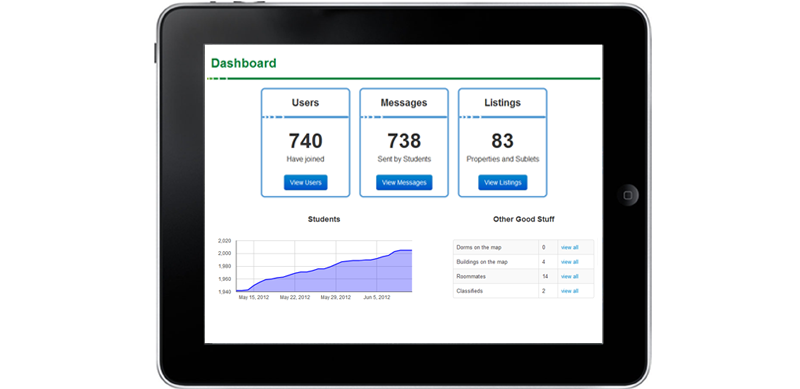Select the 1,960 y-axis label
Screen dimensions: 800x389
224,279
